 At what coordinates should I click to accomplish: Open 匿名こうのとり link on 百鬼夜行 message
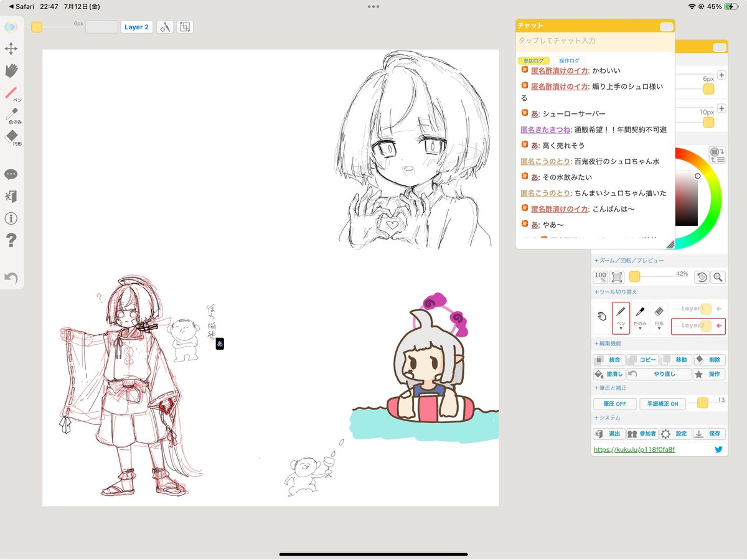click(x=545, y=161)
